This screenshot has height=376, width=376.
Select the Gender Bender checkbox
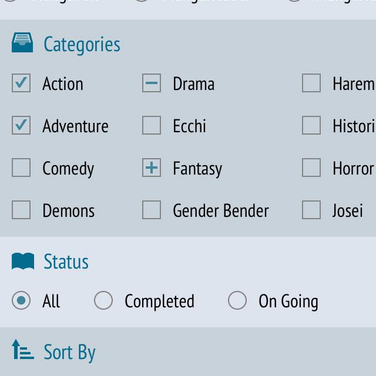pos(151,210)
